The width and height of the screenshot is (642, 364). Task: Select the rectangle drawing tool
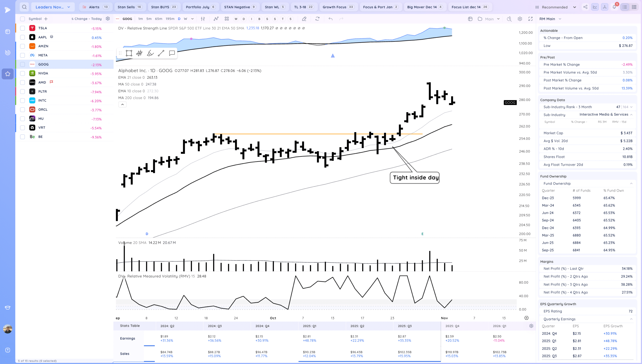click(129, 53)
